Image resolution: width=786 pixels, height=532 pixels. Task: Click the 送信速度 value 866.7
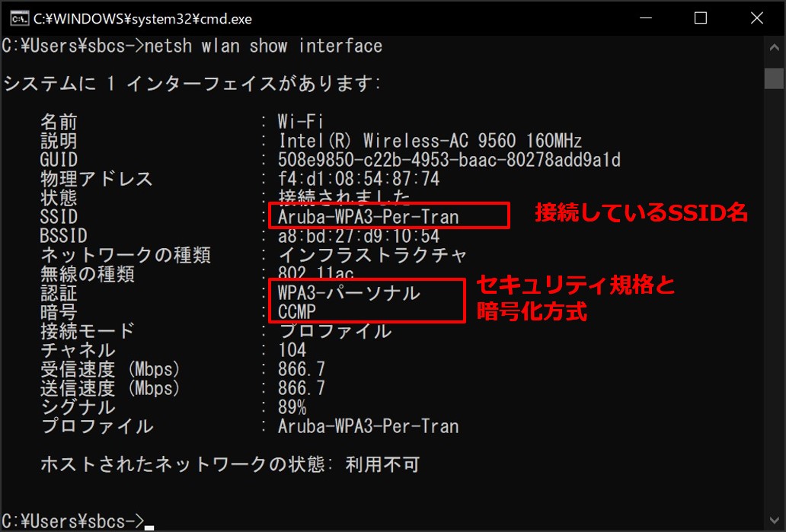point(302,388)
